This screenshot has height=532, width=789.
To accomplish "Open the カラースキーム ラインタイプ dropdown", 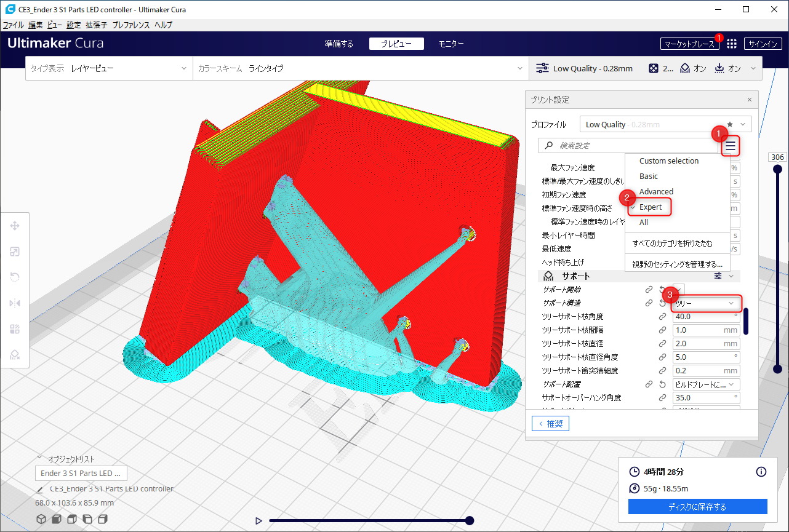I will point(361,69).
